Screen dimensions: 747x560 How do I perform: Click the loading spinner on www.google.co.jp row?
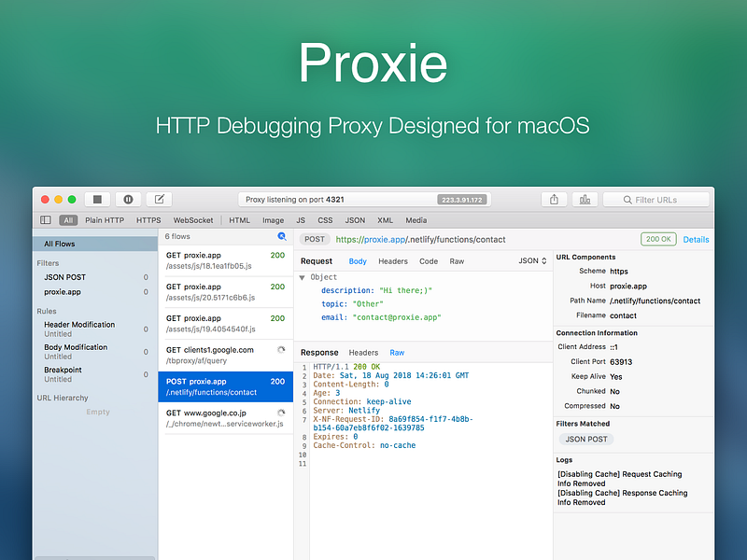(281, 413)
